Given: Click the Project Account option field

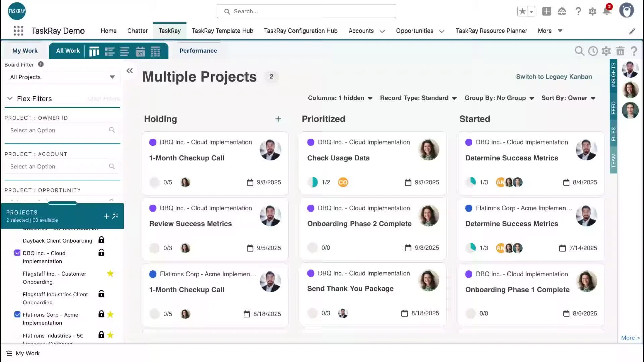Looking at the screenshot, I should click(62, 167).
